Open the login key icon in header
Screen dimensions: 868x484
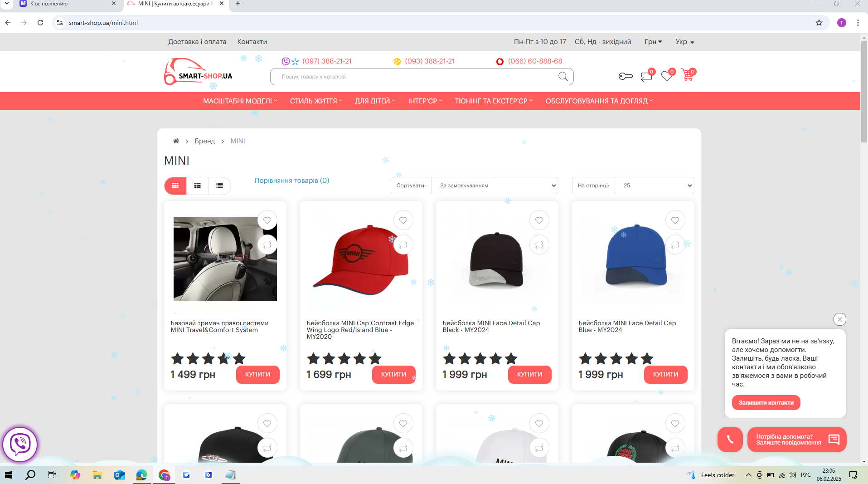click(626, 76)
